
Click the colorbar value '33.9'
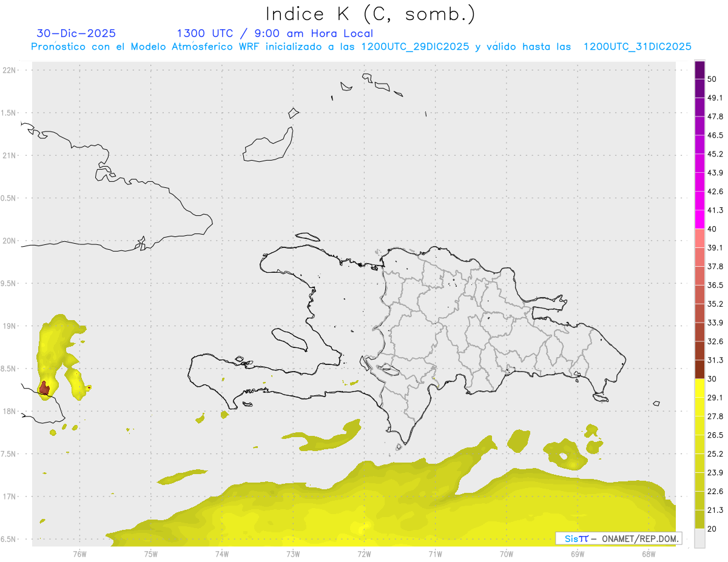pos(715,323)
